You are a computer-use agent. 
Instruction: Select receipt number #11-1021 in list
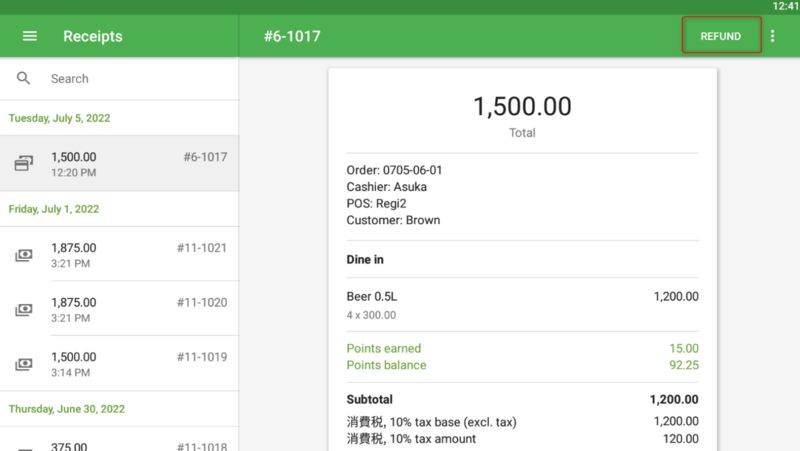pos(201,248)
